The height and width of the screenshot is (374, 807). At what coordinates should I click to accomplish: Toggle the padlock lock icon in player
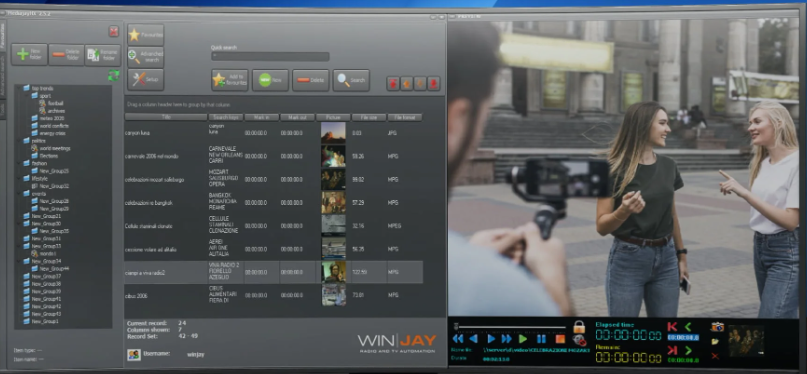(x=579, y=326)
